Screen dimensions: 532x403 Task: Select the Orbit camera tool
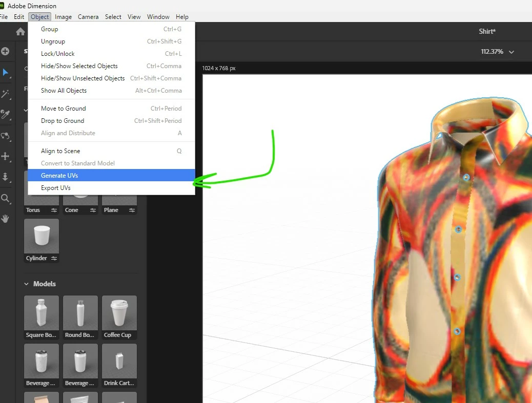point(6,136)
